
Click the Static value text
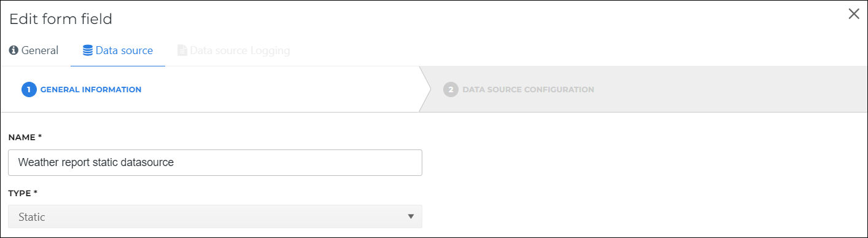pos(32,217)
